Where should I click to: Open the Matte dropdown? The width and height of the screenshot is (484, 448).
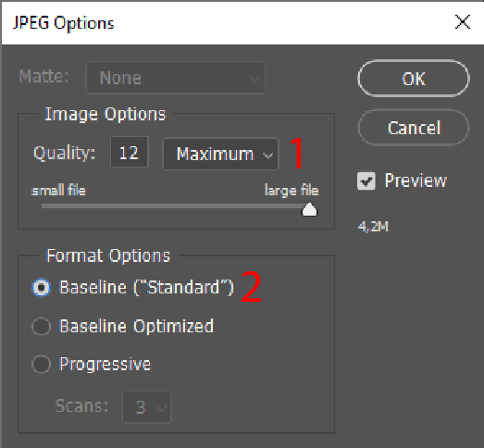tap(175, 78)
